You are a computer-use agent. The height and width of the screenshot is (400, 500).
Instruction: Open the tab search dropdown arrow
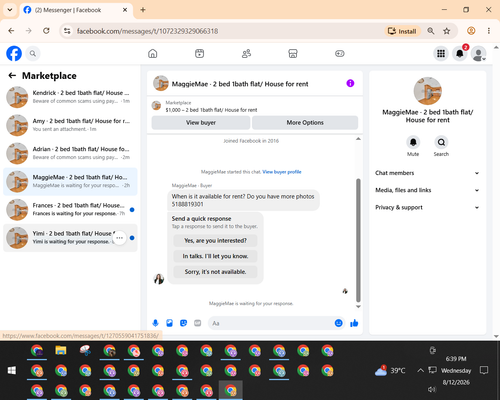tap(10, 10)
